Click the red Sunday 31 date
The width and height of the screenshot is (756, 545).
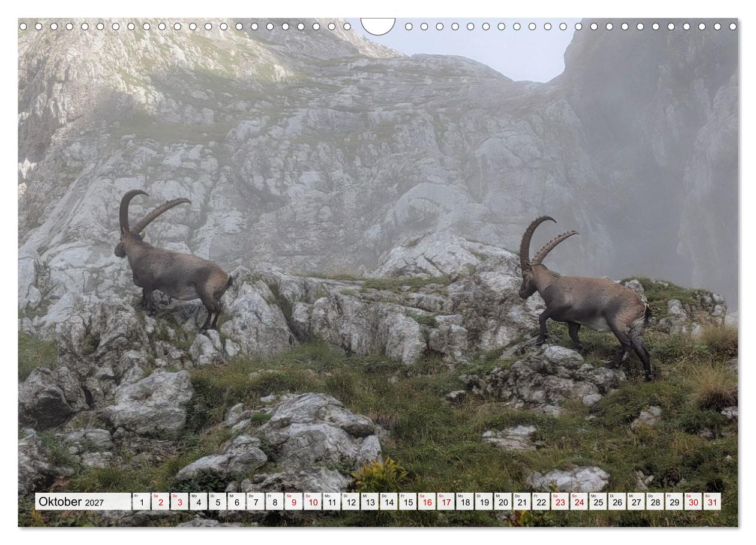[712, 502]
